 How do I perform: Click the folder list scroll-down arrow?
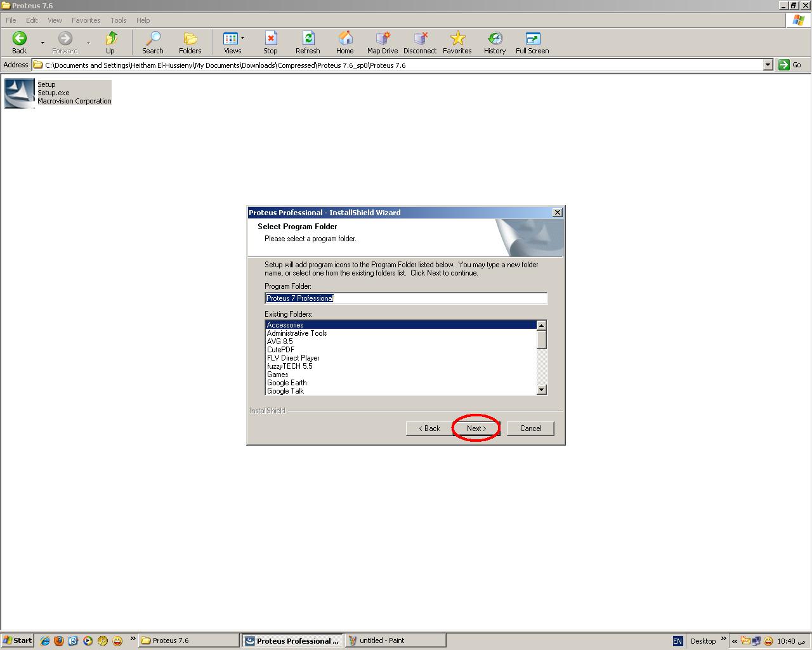pyautogui.click(x=542, y=390)
